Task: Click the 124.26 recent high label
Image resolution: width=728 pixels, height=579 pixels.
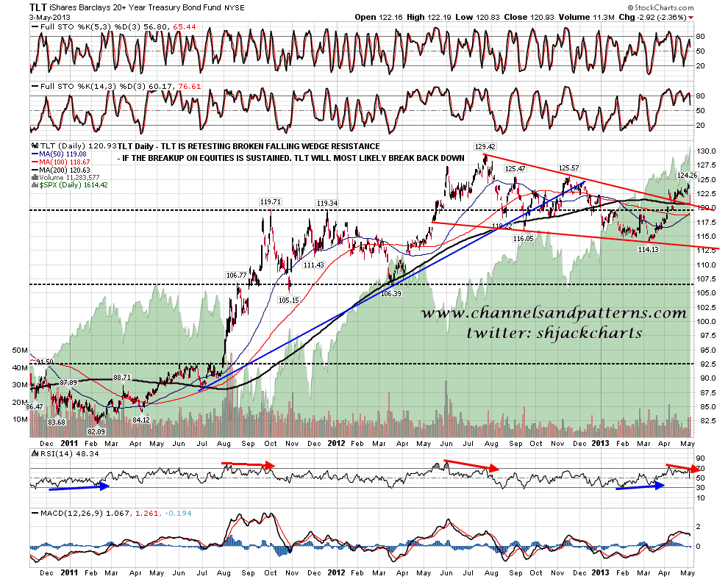Action: click(x=685, y=176)
